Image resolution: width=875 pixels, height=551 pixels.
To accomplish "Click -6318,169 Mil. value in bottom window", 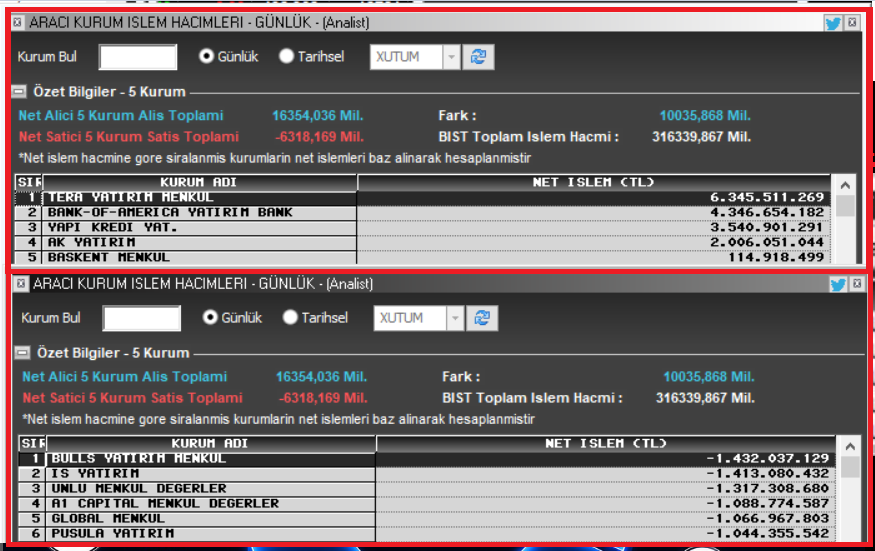I will [x=323, y=398].
